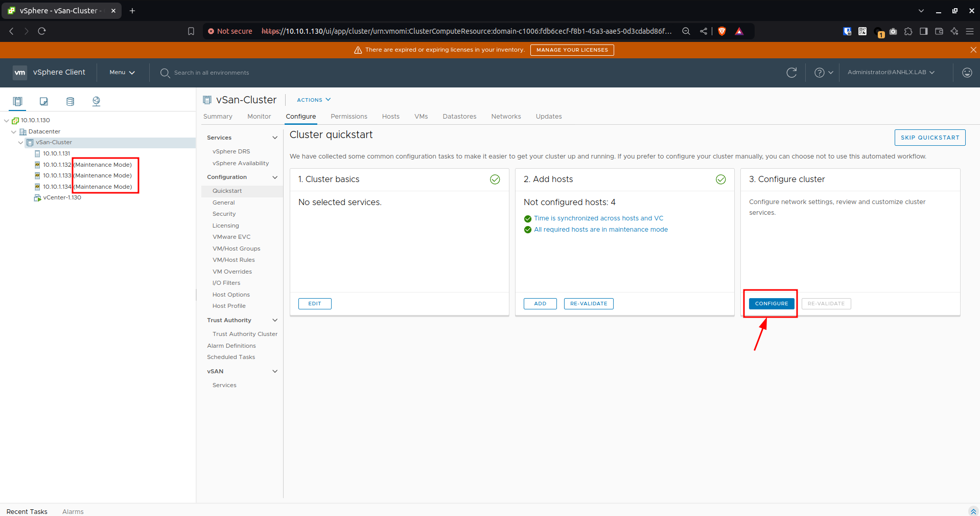Screen dimensions: 980x516
Task: Click the Brave Shields icon
Action: [x=721, y=31]
